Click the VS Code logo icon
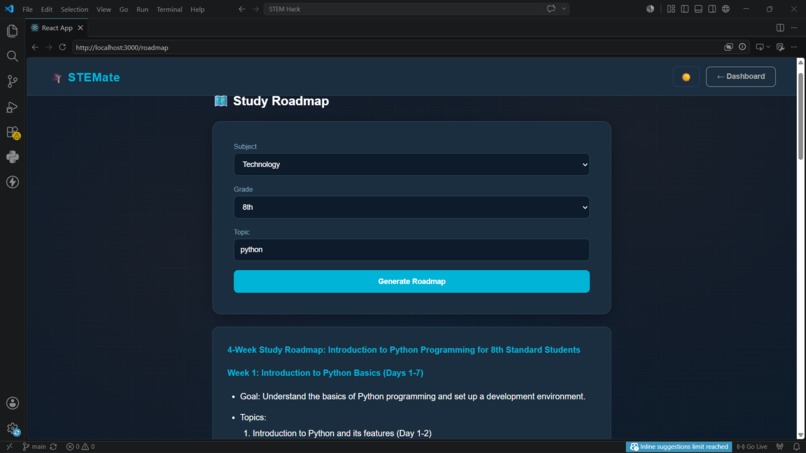 [x=9, y=9]
